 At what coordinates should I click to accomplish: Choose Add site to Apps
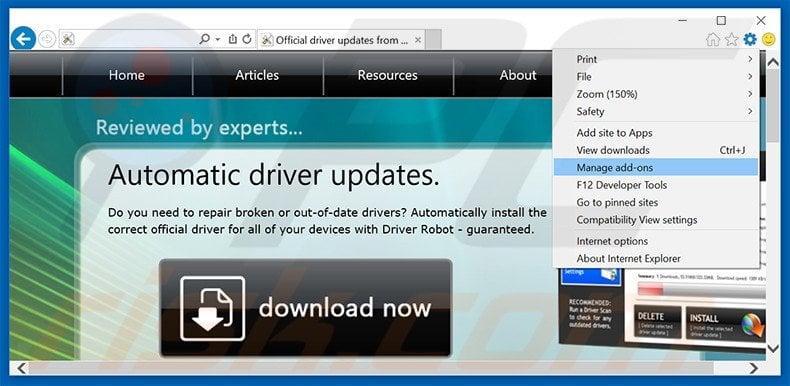point(655,133)
